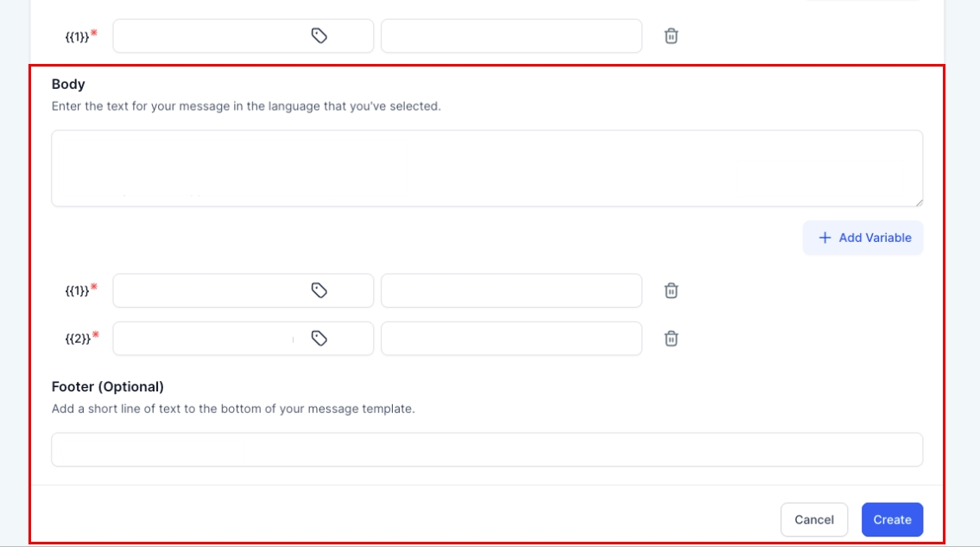Viewport: 980px width, 547px height.
Task: Click the Footer text input field
Action: click(486, 449)
